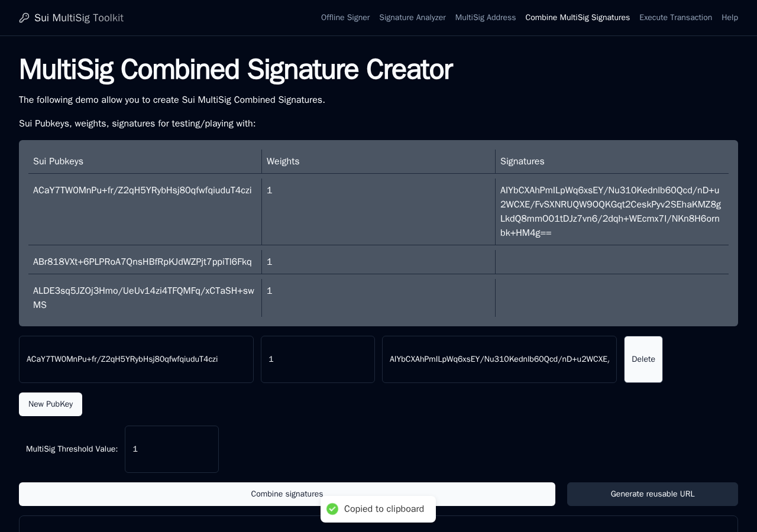Click the Signatures column header
This screenshot has height=532, width=757.
612,161
